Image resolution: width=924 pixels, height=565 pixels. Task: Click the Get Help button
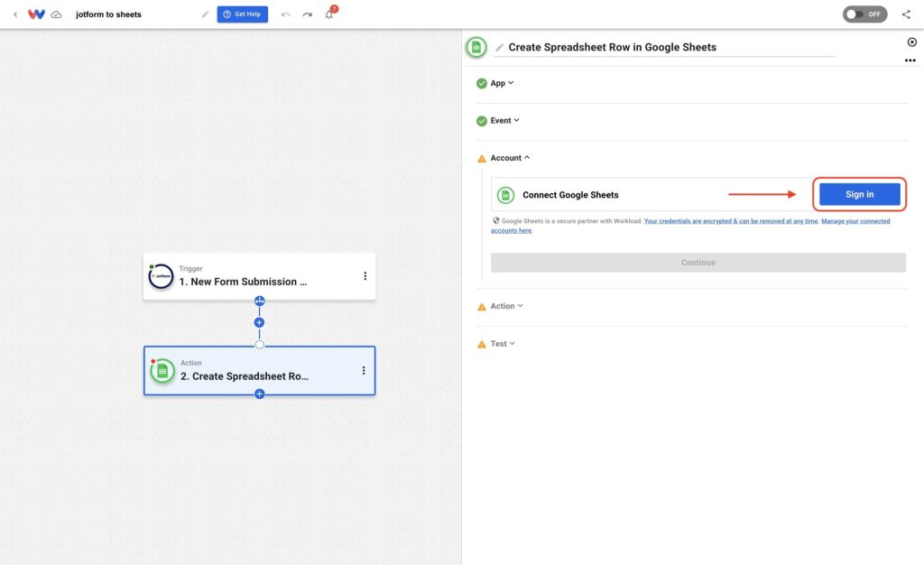pyautogui.click(x=242, y=14)
